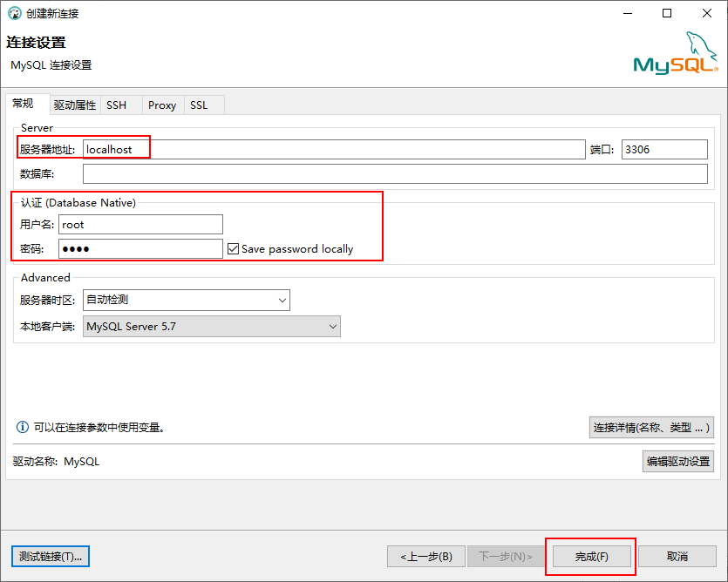Click the disabled 下一步(N)> button

coord(506,556)
